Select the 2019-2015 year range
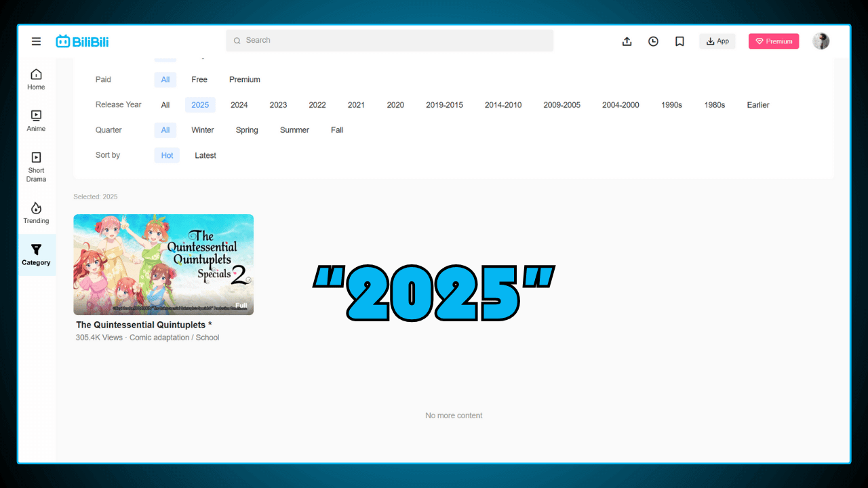Viewport: 868px width, 488px height. point(445,105)
